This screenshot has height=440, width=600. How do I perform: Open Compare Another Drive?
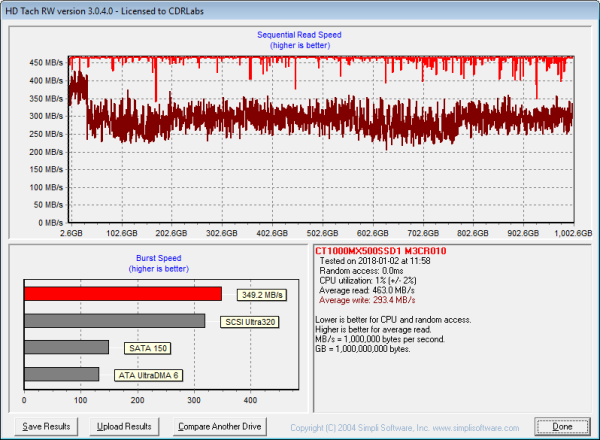tap(218, 426)
